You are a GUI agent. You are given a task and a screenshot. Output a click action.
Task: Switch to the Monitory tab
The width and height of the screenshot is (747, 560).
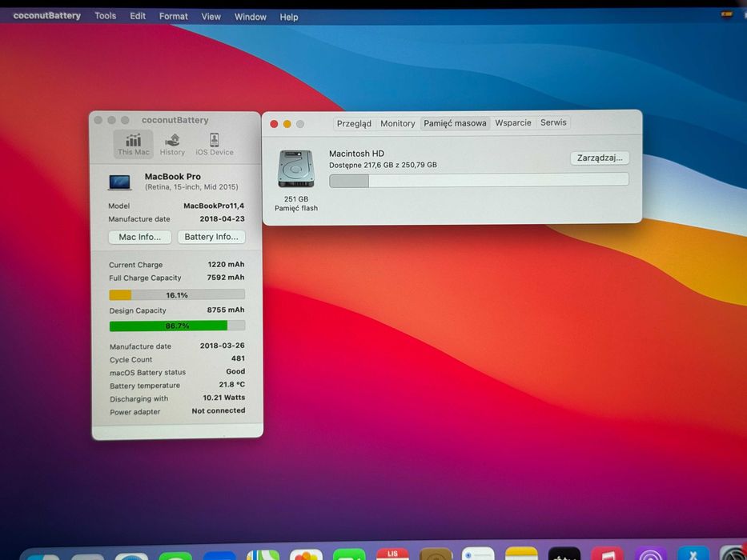click(397, 123)
